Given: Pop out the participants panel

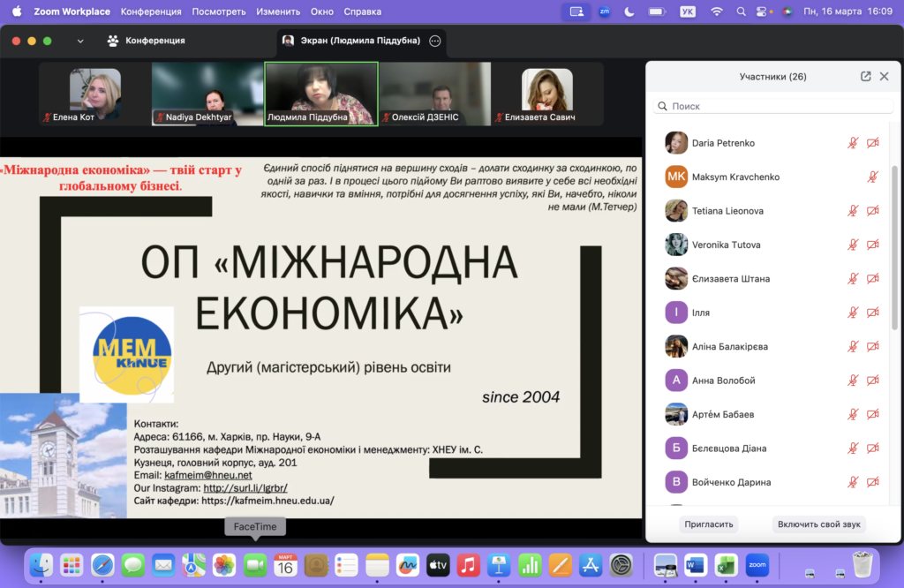Looking at the screenshot, I should (x=865, y=77).
